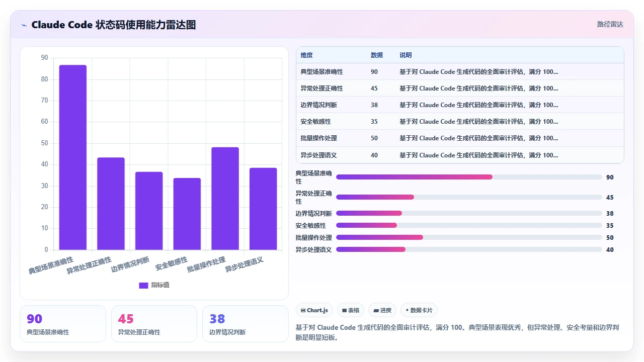644x362 pixels.
Task: Click the 典型场景准确性 x-axis label
Action: tap(51, 265)
